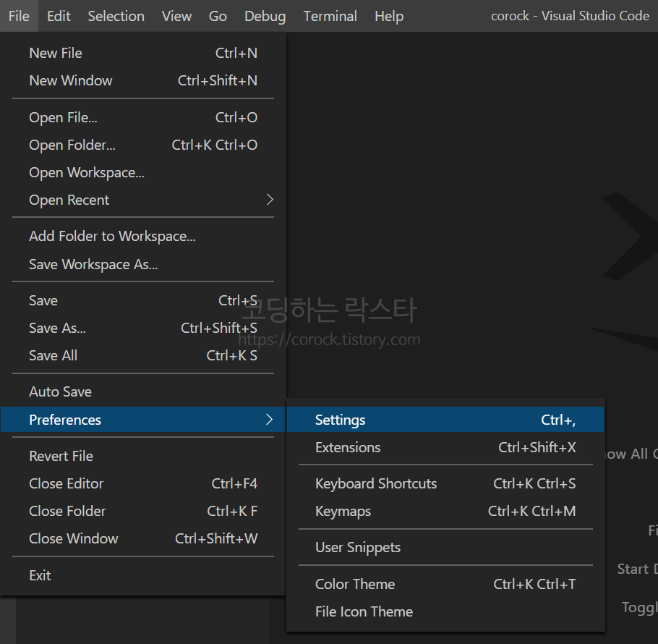Choose Close Folder menu item
This screenshot has height=644, width=658.
tap(143, 511)
